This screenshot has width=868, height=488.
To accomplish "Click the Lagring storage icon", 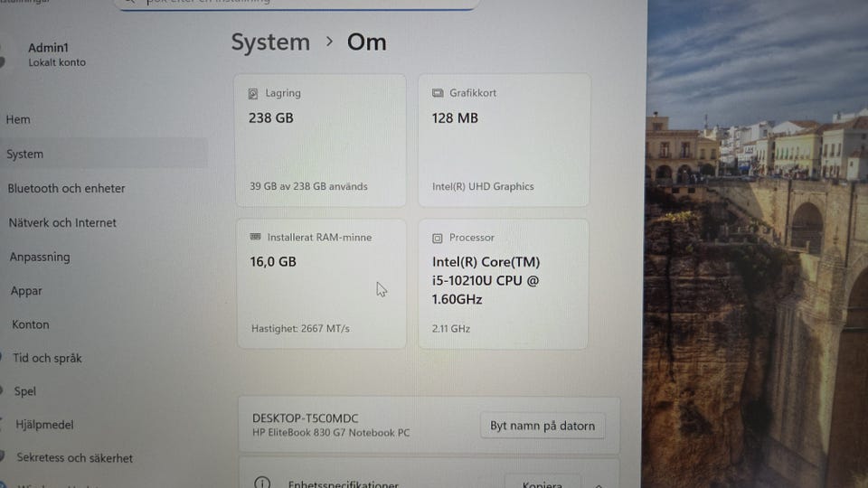I will (253, 93).
